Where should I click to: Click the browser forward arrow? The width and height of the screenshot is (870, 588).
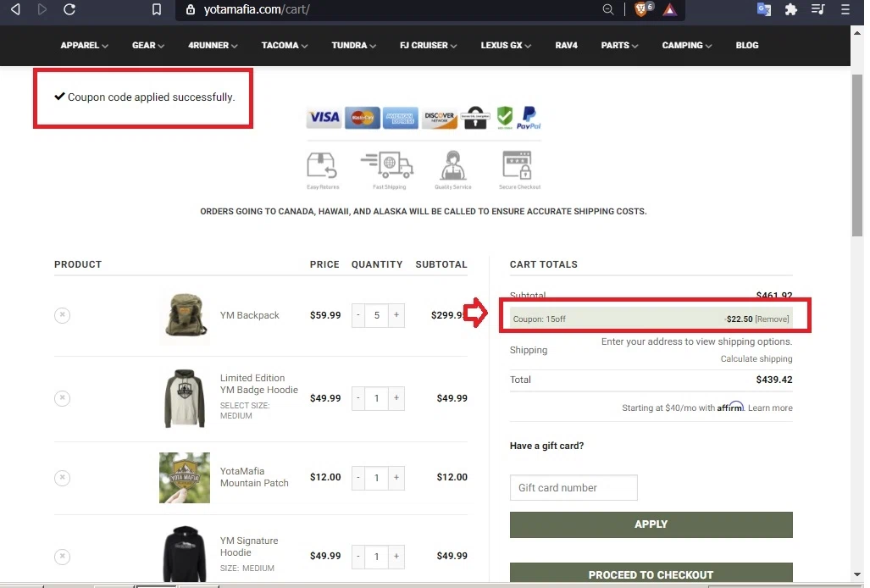tap(42, 9)
